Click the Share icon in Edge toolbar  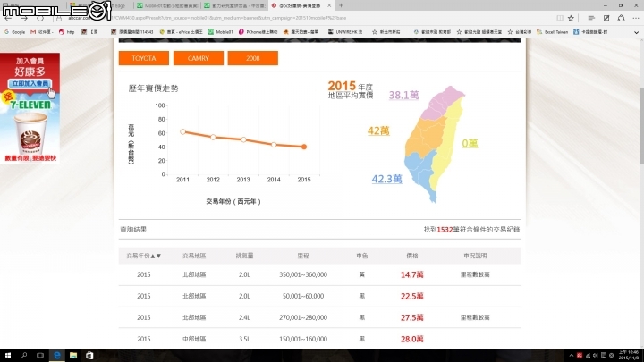pos(621,18)
